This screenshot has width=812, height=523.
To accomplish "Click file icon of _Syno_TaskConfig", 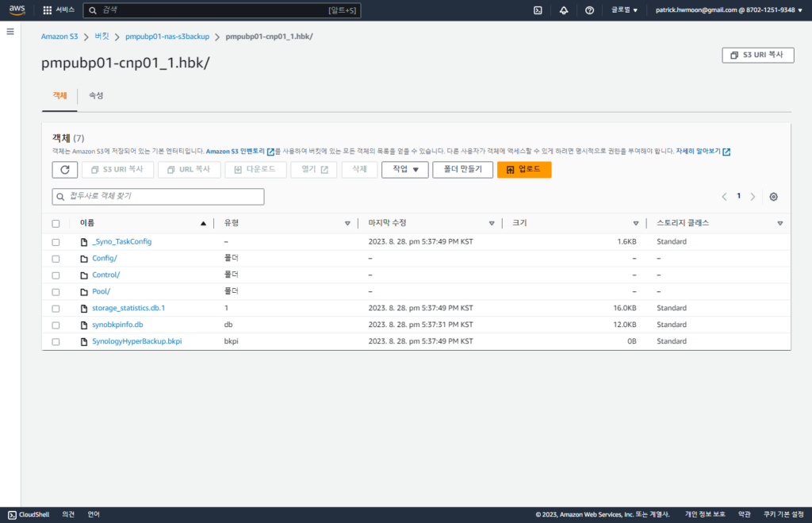I will tap(84, 242).
